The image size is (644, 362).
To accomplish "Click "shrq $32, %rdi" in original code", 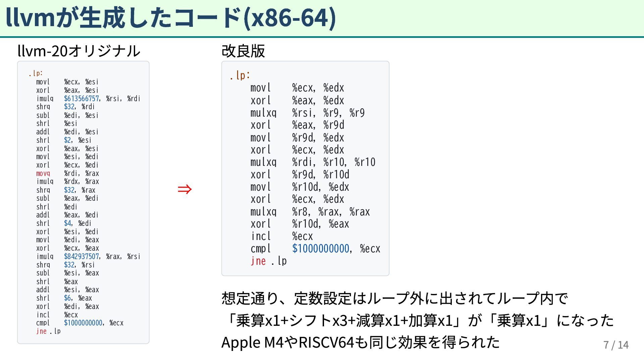I will tap(65, 107).
